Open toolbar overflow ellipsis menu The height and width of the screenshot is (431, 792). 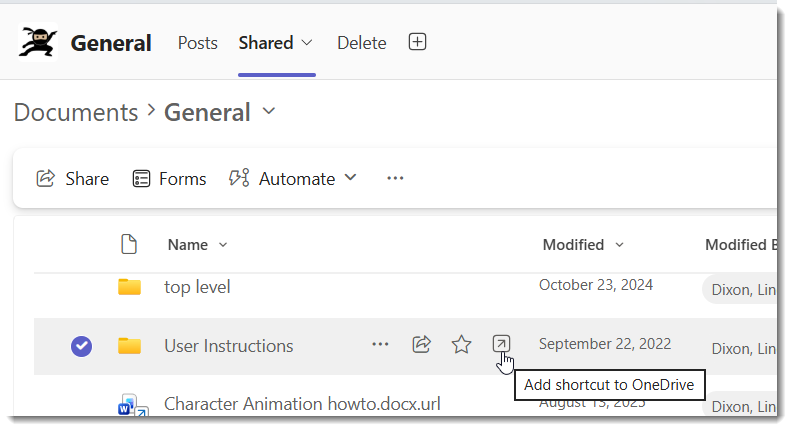coord(395,178)
